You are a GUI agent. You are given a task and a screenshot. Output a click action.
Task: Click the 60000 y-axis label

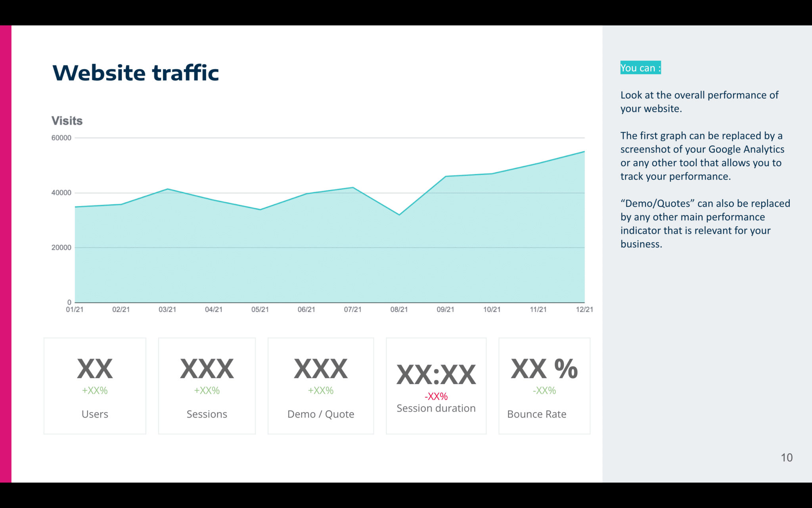61,138
